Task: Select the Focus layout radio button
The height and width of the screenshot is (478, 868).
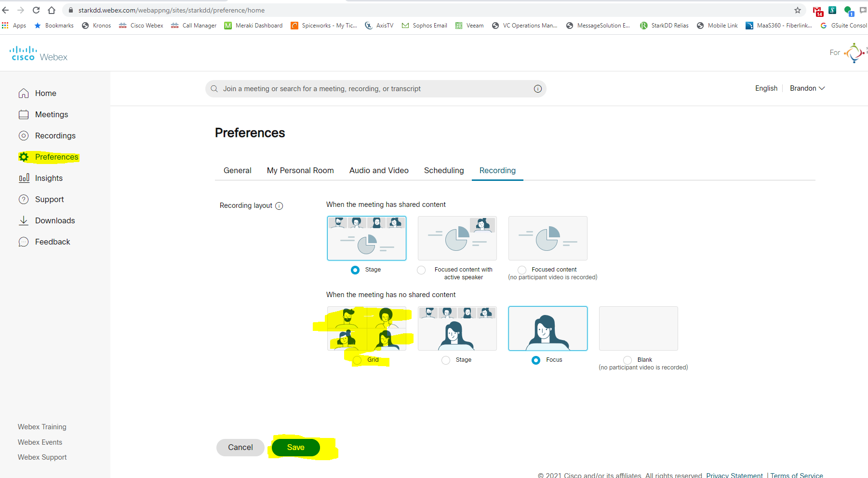Action: click(x=536, y=360)
